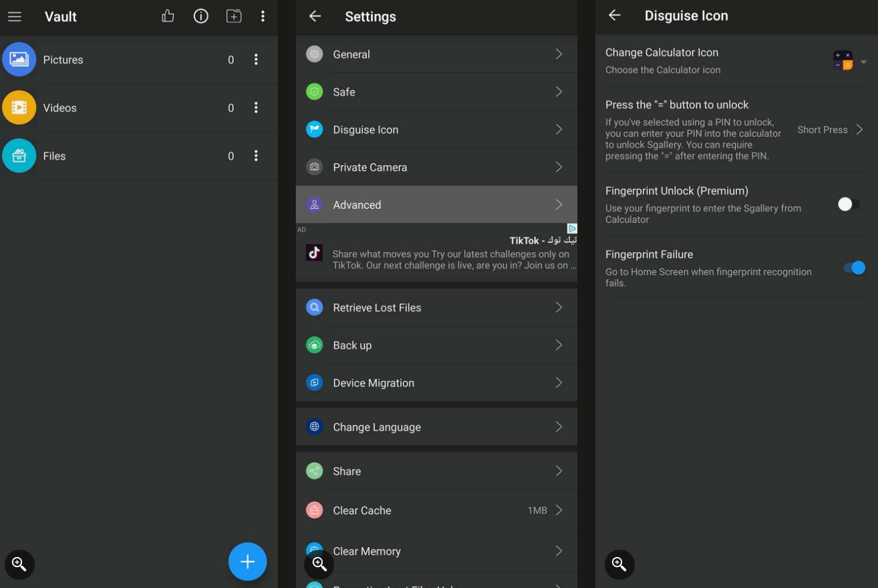This screenshot has width=878, height=588.
Task: Open Disguise Icon settings entry
Action: tap(437, 129)
